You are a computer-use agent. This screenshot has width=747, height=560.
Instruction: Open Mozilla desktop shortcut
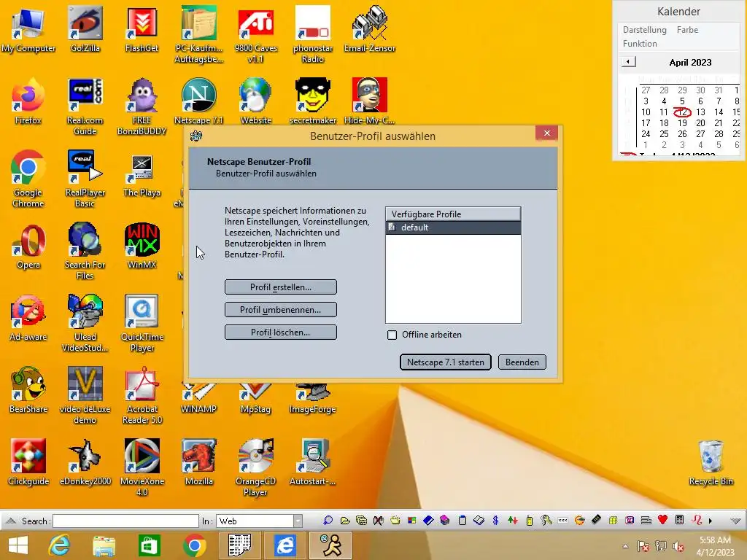[x=198, y=462]
